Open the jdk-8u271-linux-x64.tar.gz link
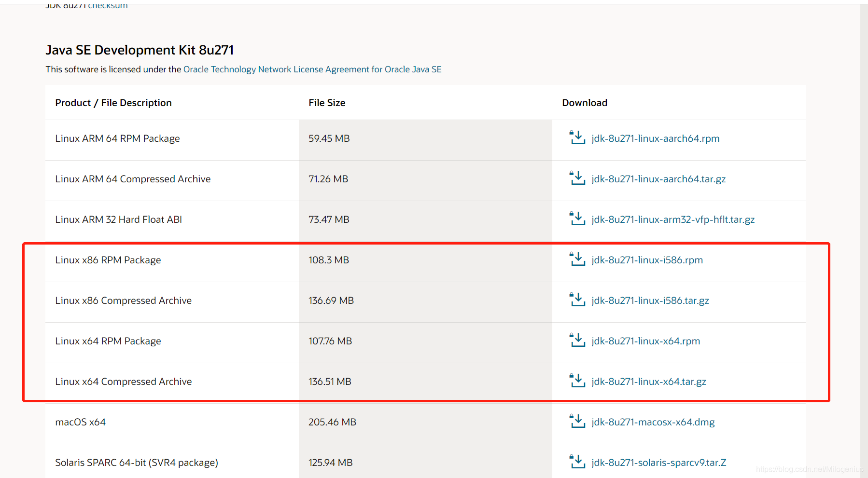Screen dimensions: 868x478 tap(649, 382)
